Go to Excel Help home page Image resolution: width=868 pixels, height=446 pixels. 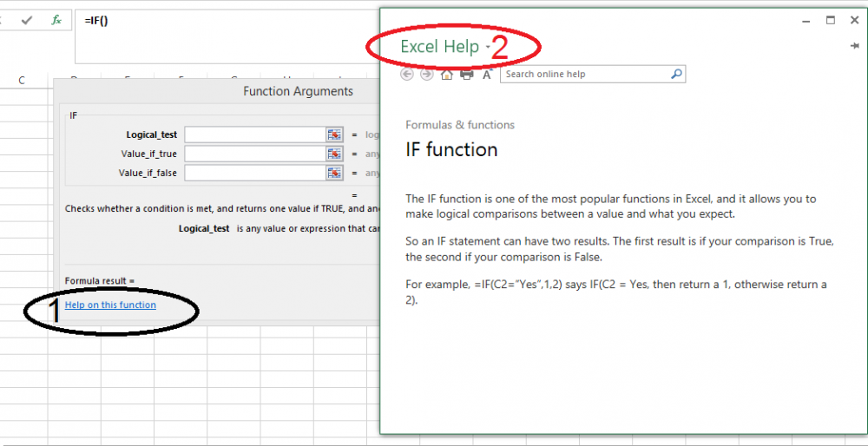(x=447, y=74)
